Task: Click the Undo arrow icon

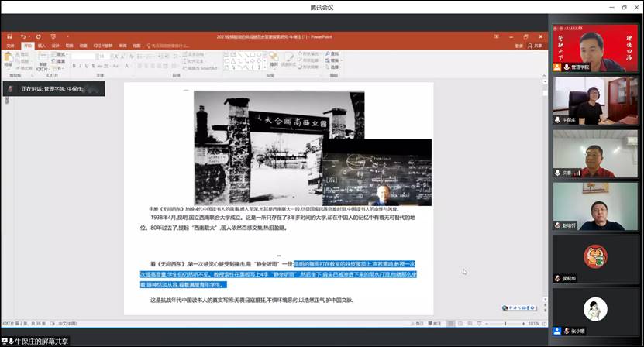Action: (x=23, y=36)
